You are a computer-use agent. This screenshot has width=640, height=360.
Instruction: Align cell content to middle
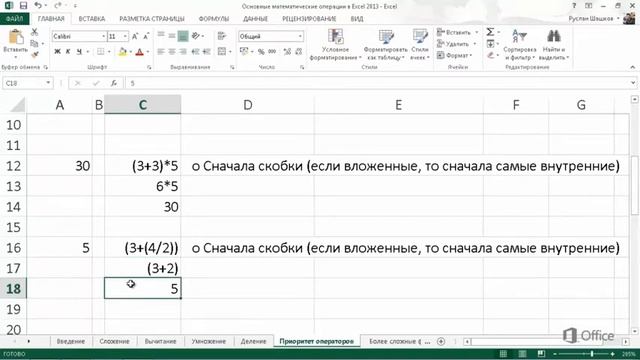(172, 36)
